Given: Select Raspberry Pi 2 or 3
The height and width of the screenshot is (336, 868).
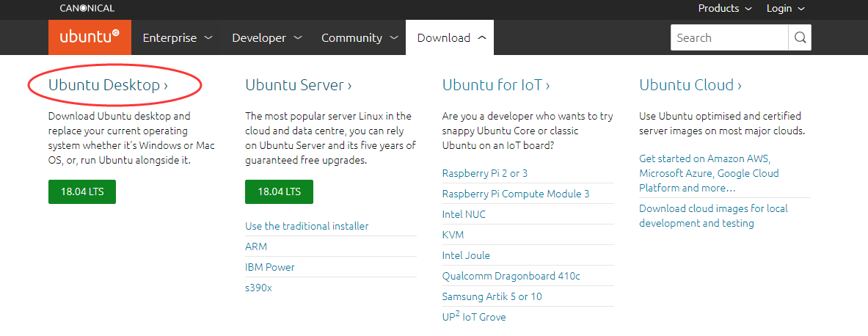Looking at the screenshot, I should pyautogui.click(x=484, y=173).
